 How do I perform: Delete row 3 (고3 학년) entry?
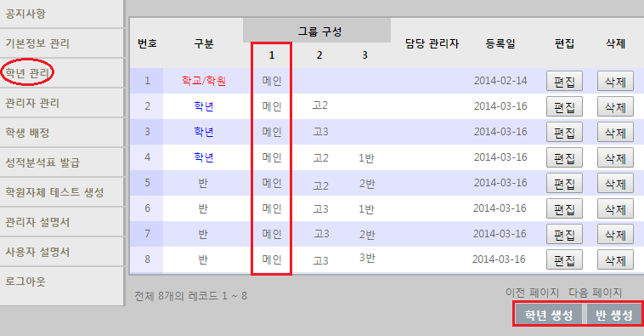pyautogui.click(x=615, y=132)
